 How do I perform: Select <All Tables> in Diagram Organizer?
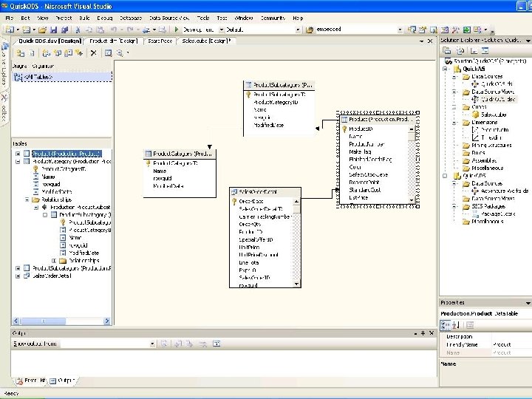tap(38, 76)
